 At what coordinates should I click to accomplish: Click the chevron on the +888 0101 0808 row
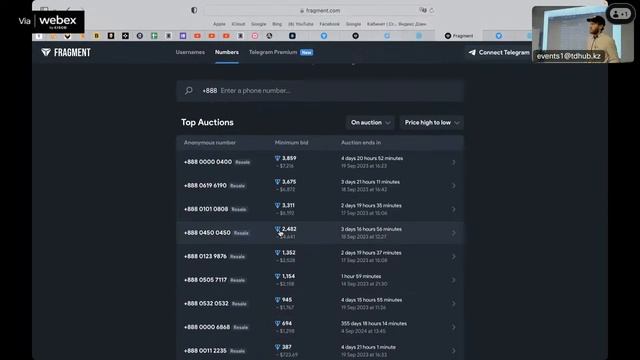click(x=453, y=209)
